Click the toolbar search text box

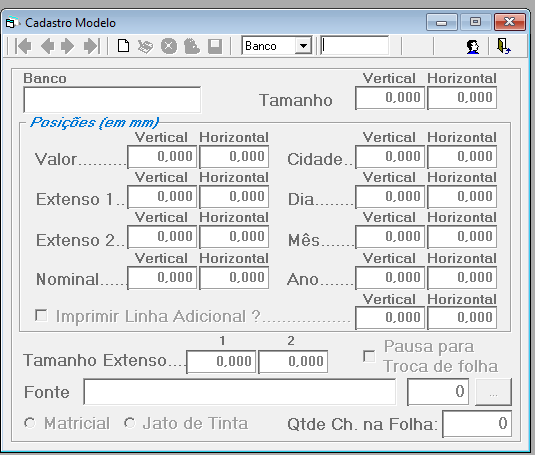(355, 46)
